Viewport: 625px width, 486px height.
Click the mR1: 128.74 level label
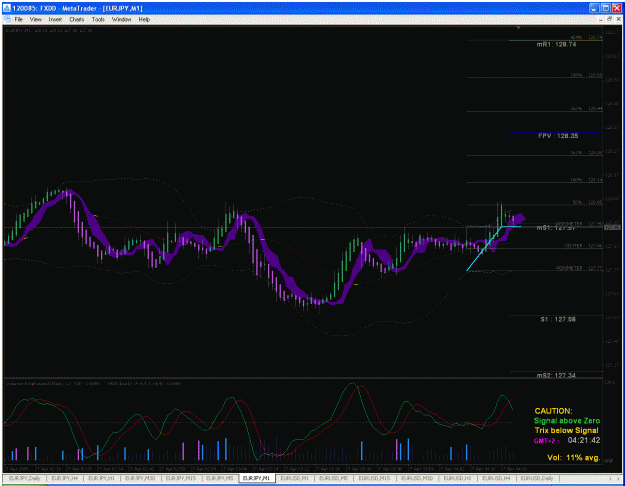click(556, 44)
